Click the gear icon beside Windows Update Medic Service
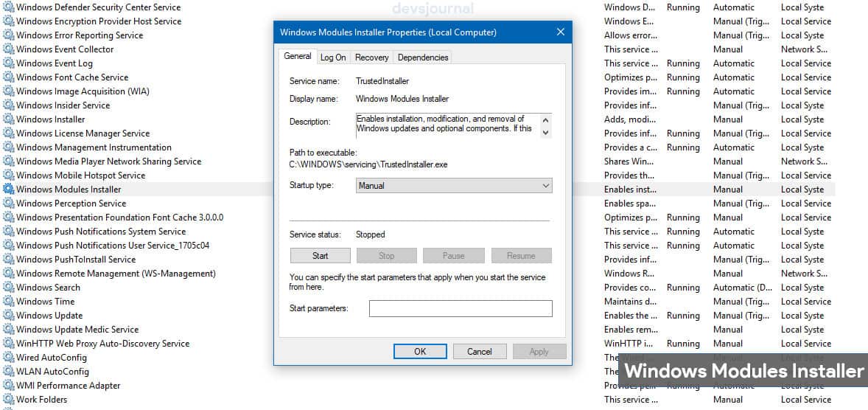Image resolution: width=868 pixels, height=410 pixels. pyautogui.click(x=8, y=330)
